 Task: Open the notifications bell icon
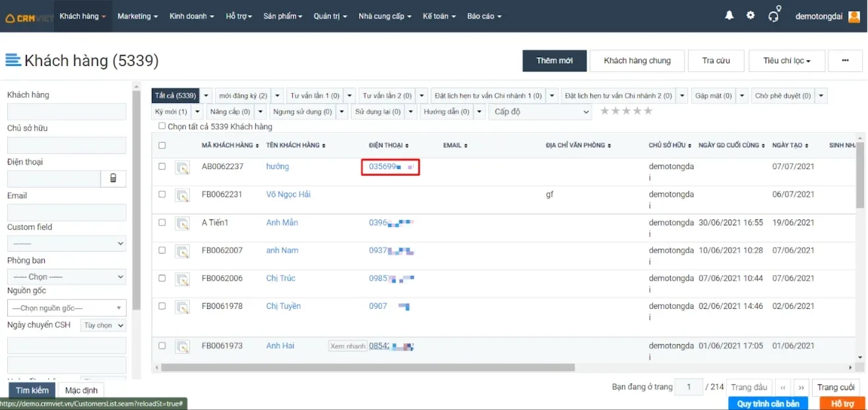coord(729,15)
